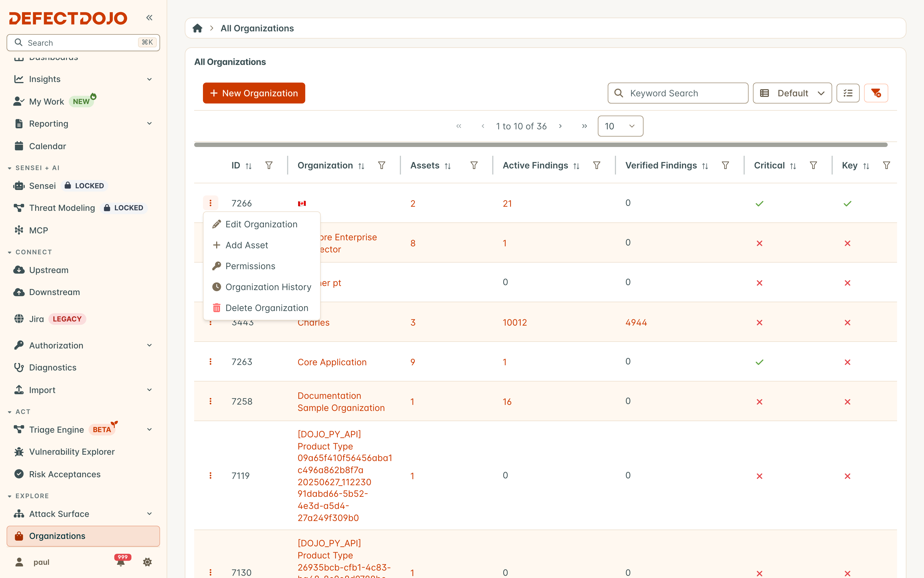Open Vulnerability Explorer in sidebar

coord(83,452)
